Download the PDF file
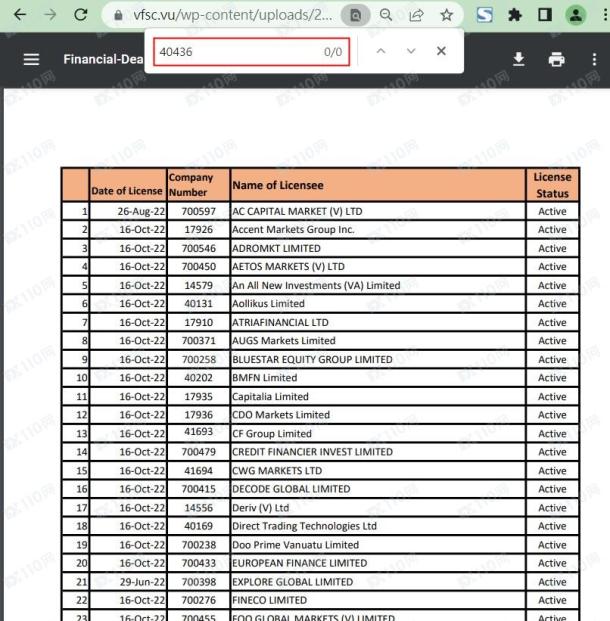 tap(518, 59)
